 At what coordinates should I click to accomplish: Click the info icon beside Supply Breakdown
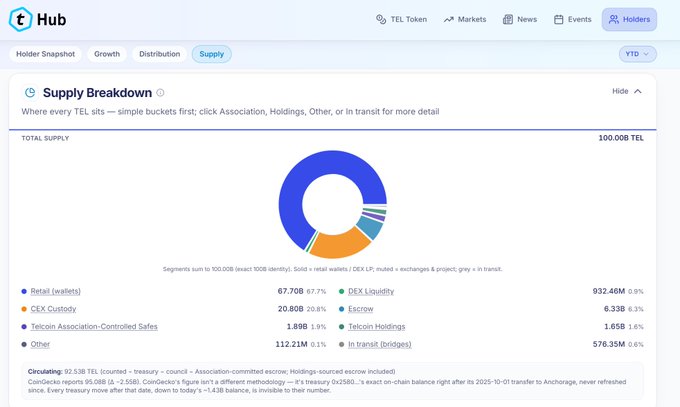tap(160, 92)
